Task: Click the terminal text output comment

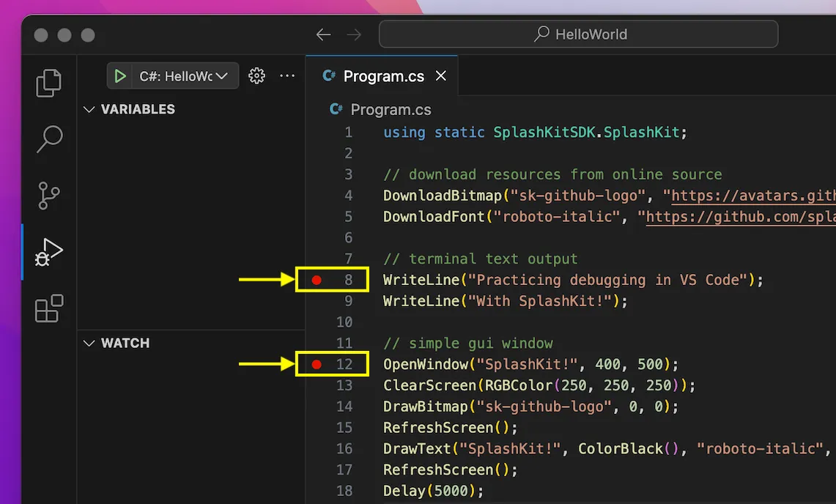Action: 481,259
